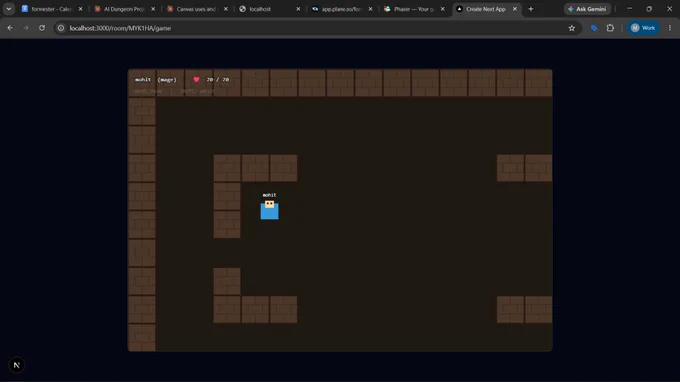Image resolution: width=680 pixels, height=382 pixels.
Task: Open the Chrome three-dot menu
Action: [670, 28]
